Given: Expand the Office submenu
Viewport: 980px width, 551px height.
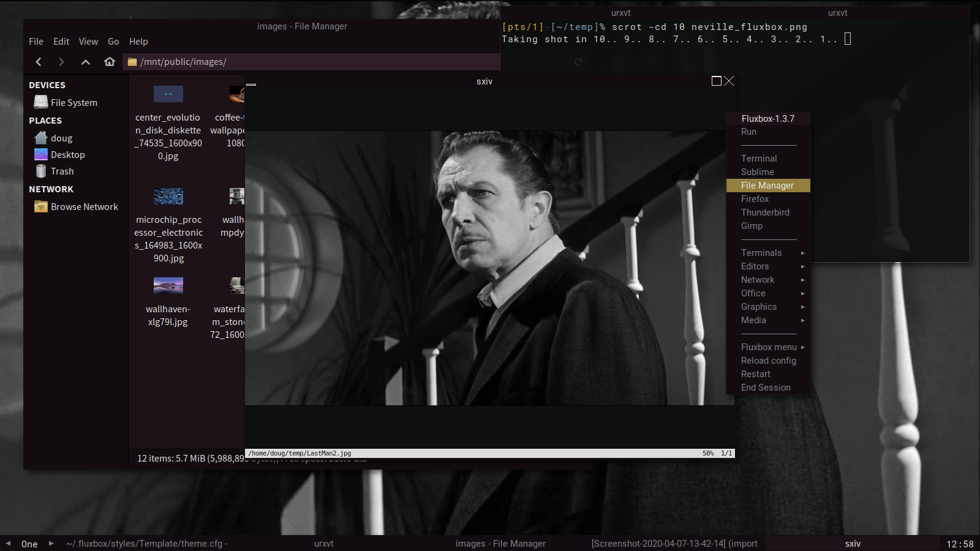Looking at the screenshot, I should pyautogui.click(x=768, y=293).
